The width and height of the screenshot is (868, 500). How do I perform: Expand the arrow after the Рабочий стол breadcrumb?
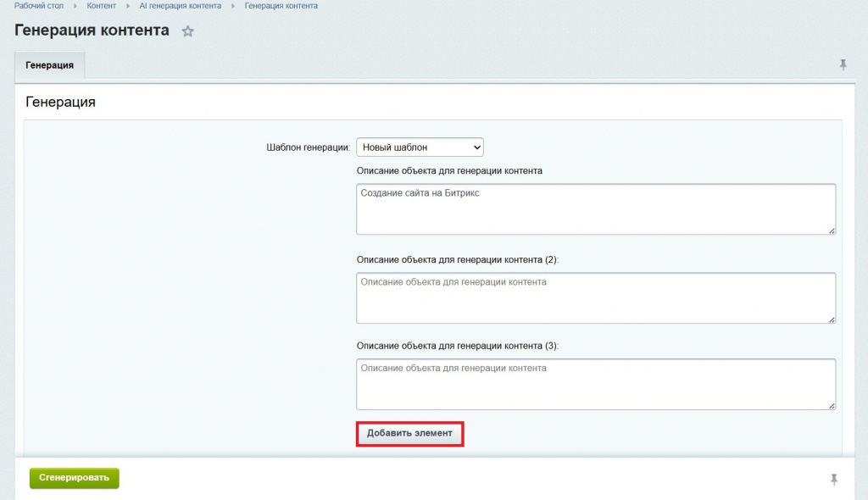click(x=75, y=6)
